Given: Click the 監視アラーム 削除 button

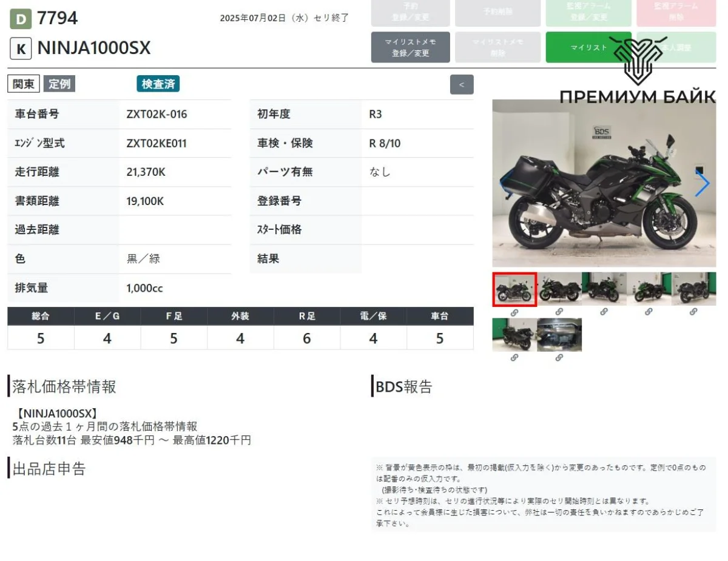Looking at the screenshot, I should pos(676,12).
